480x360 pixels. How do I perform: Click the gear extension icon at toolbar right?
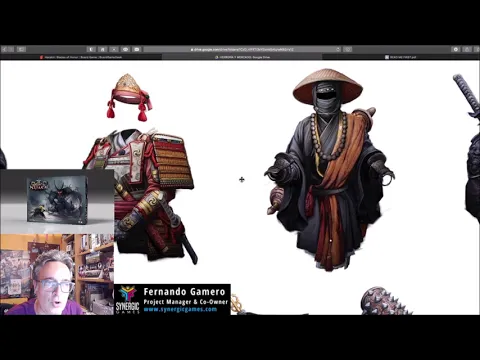coord(456,49)
